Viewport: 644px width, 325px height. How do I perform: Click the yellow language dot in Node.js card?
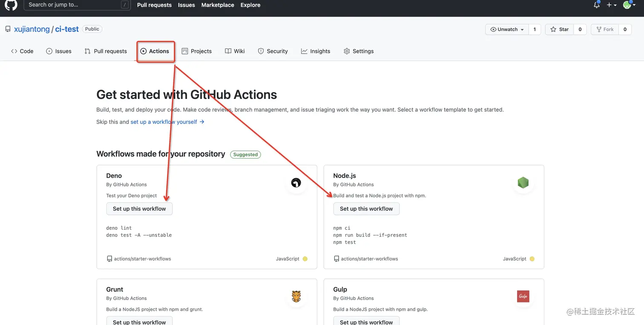tap(532, 259)
